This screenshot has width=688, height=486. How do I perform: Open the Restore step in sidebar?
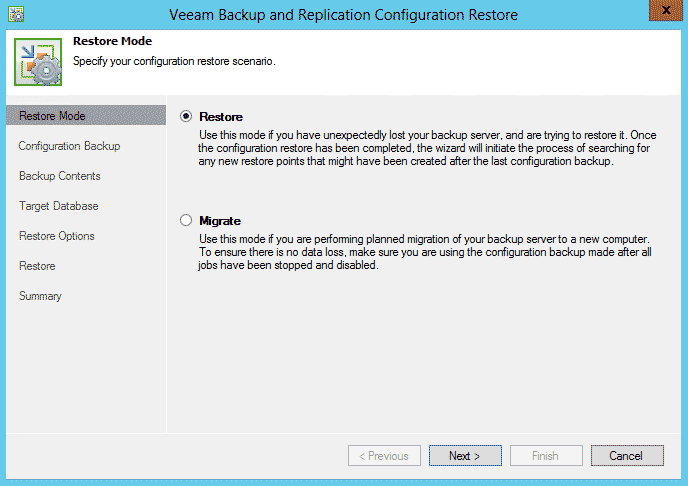click(37, 266)
